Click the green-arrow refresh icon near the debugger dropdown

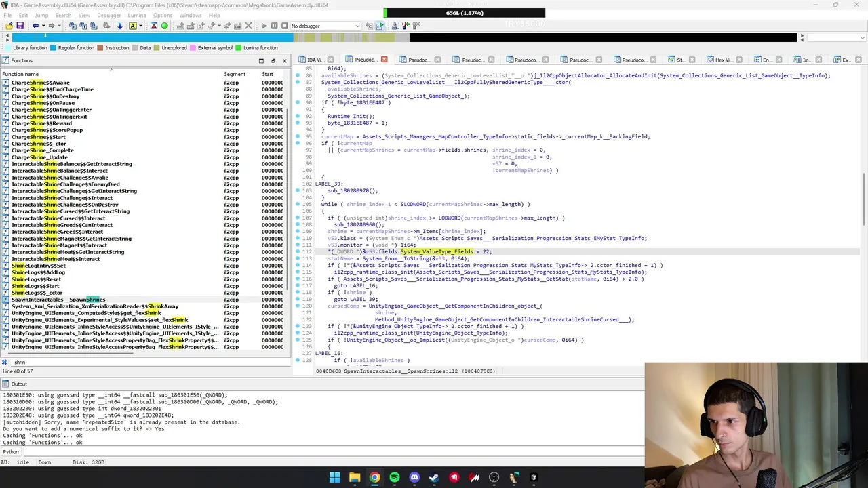click(x=380, y=26)
